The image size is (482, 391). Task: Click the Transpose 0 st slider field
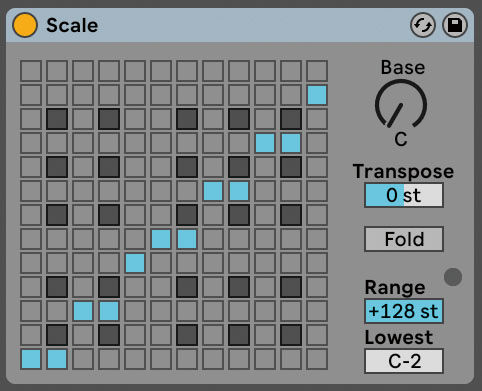[x=404, y=195]
